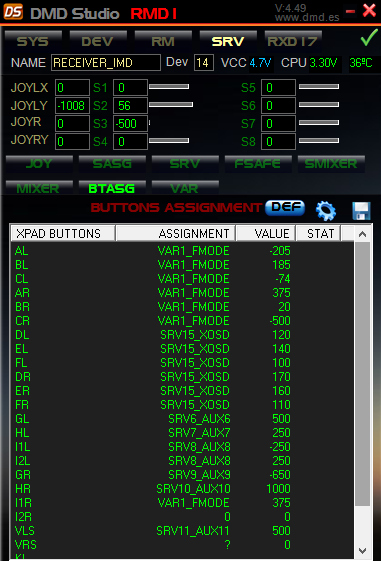
Task: Click the scrollbar down arrow
Action: [x=362, y=550]
